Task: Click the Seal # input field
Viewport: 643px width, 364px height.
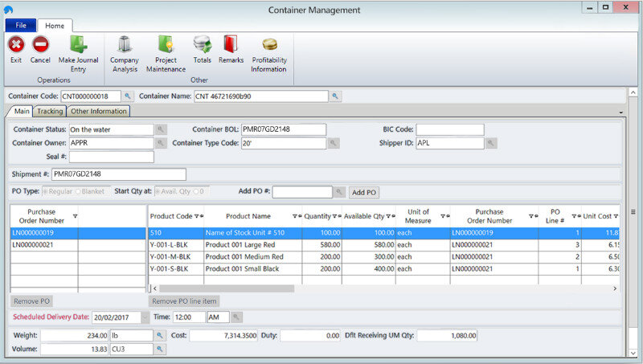Action: tap(111, 157)
